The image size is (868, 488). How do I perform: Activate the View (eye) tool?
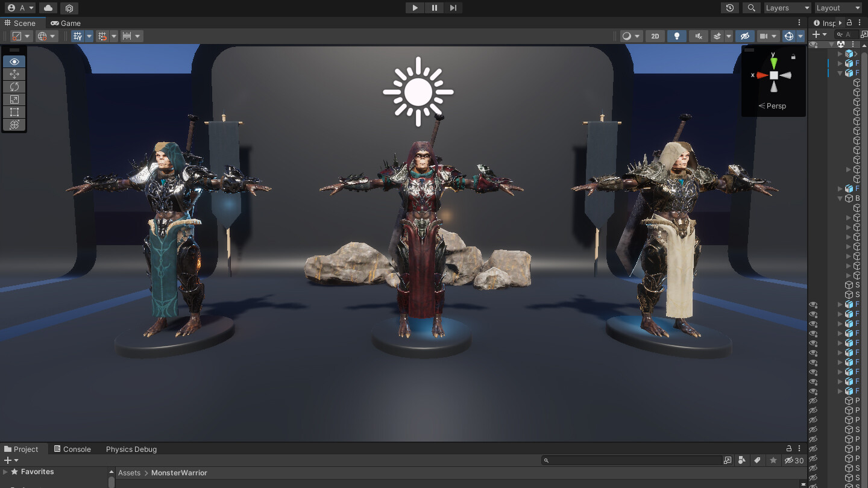pyautogui.click(x=14, y=61)
